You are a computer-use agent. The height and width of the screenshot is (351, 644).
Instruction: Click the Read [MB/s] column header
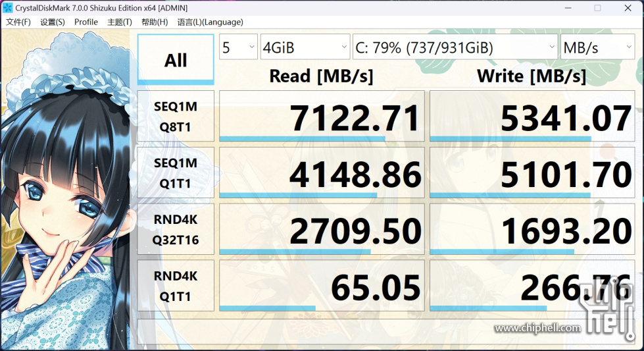point(321,76)
